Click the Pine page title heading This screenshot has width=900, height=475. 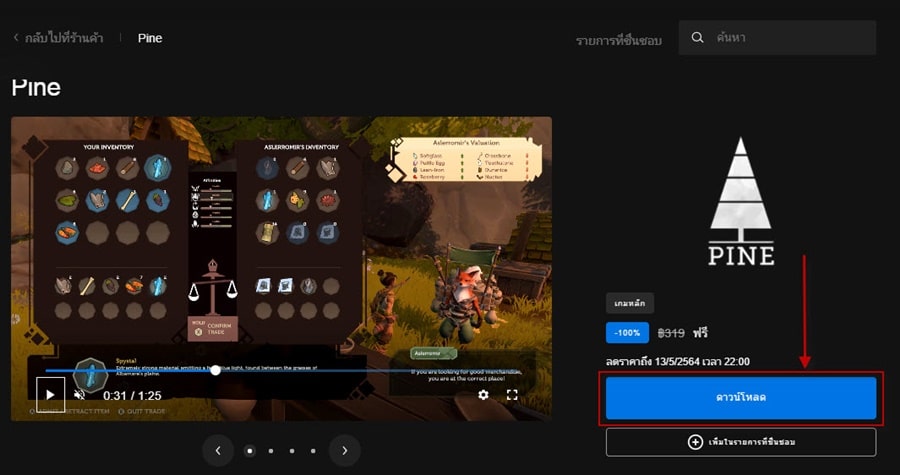36,88
